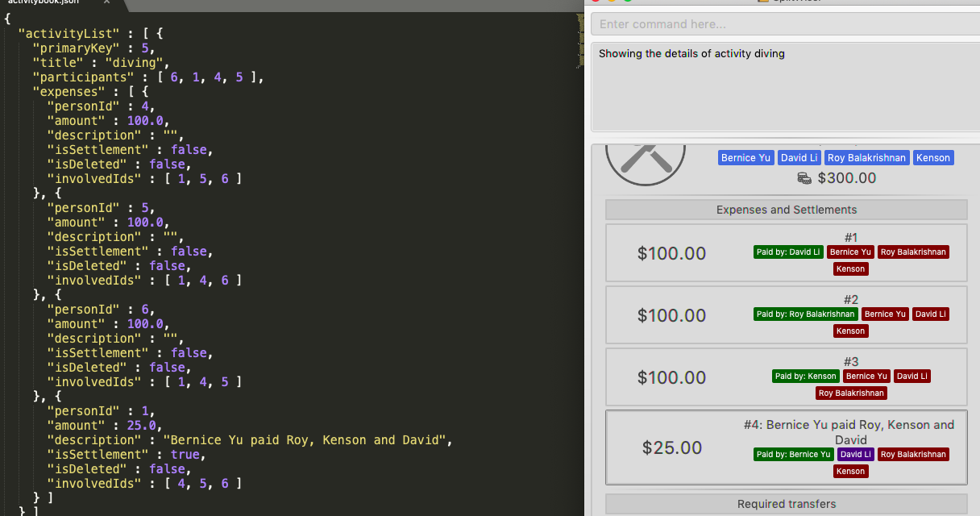980x516 pixels.
Task: Click the Roy Balakrishnan red tag in settlement #4
Action: click(913, 455)
